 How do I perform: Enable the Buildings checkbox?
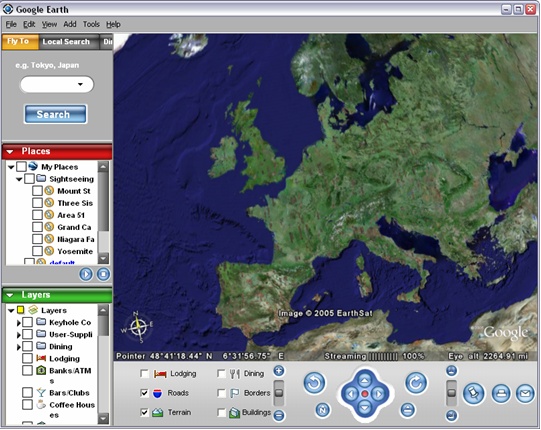[x=221, y=412]
